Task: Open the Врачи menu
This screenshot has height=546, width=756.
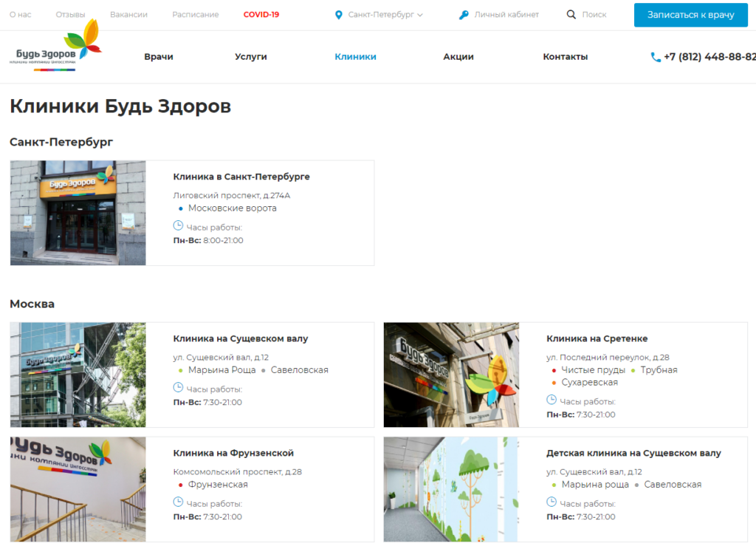Action: (x=159, y=57)
